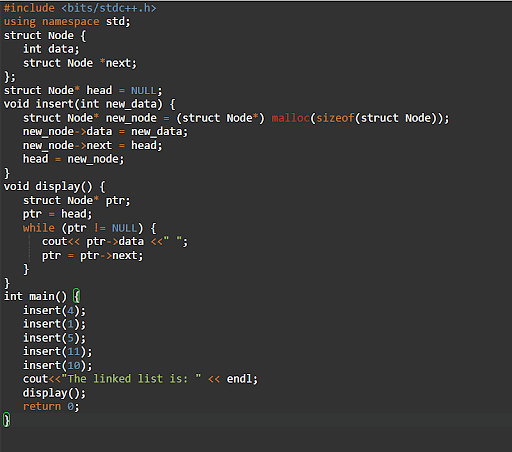Image resolution: width=512 pixels, height=452 pixels.
Task: Click the string "The linked list is: "
Action: (x=131, y=379)
